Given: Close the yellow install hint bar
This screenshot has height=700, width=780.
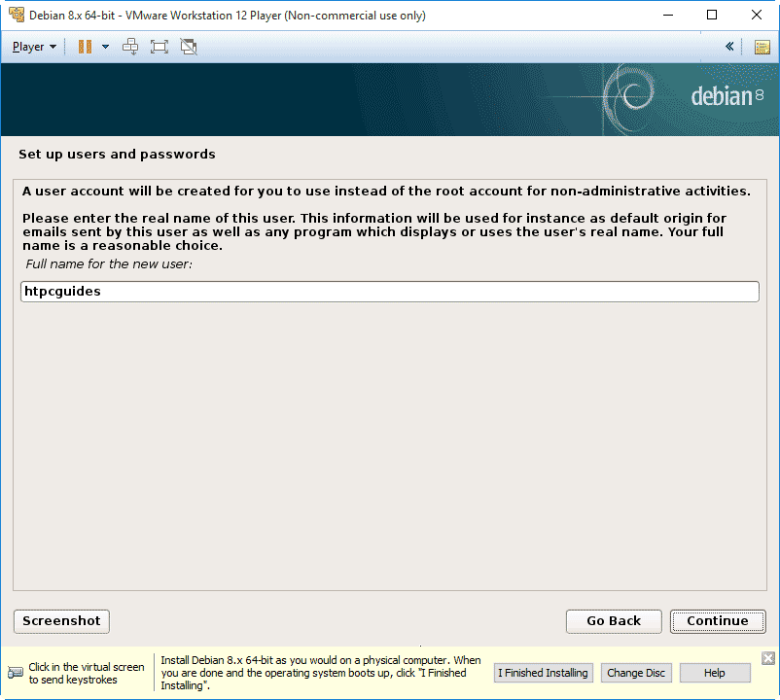Looking at the screenshot, I should [x=767, y=658].
